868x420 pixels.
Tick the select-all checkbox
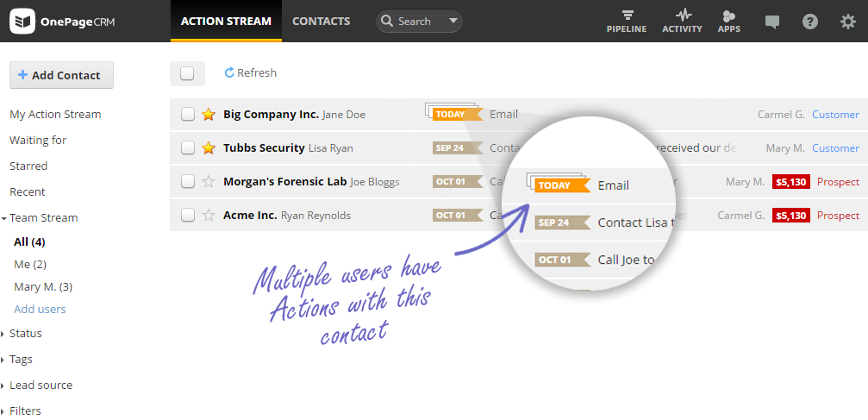tap(187, 73)
